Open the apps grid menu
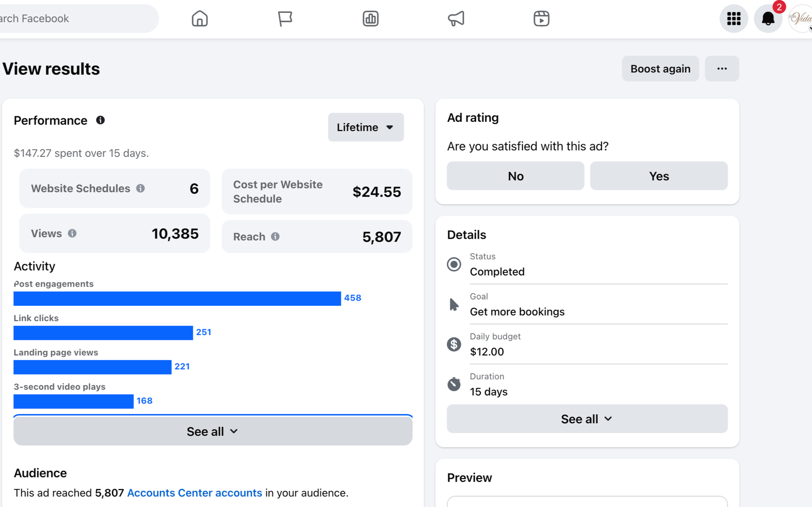Image resolution: width=812 pixels, height=507 pixels. click(x=734, y=18)
